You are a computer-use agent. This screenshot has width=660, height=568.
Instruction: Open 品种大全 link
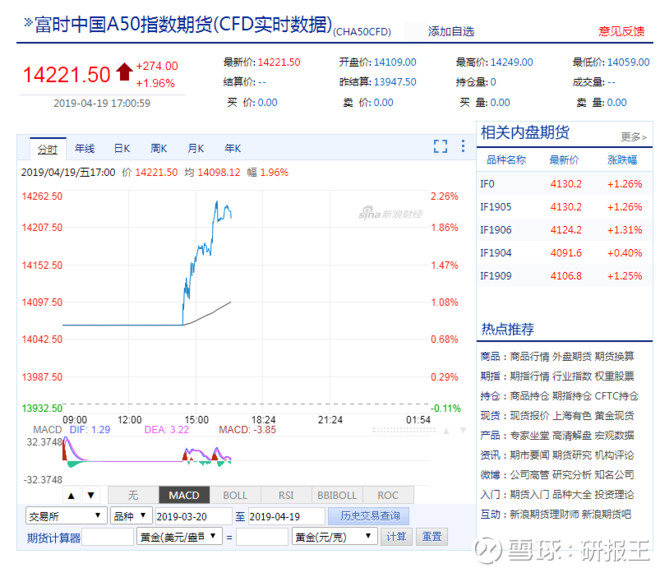(572, 494)
